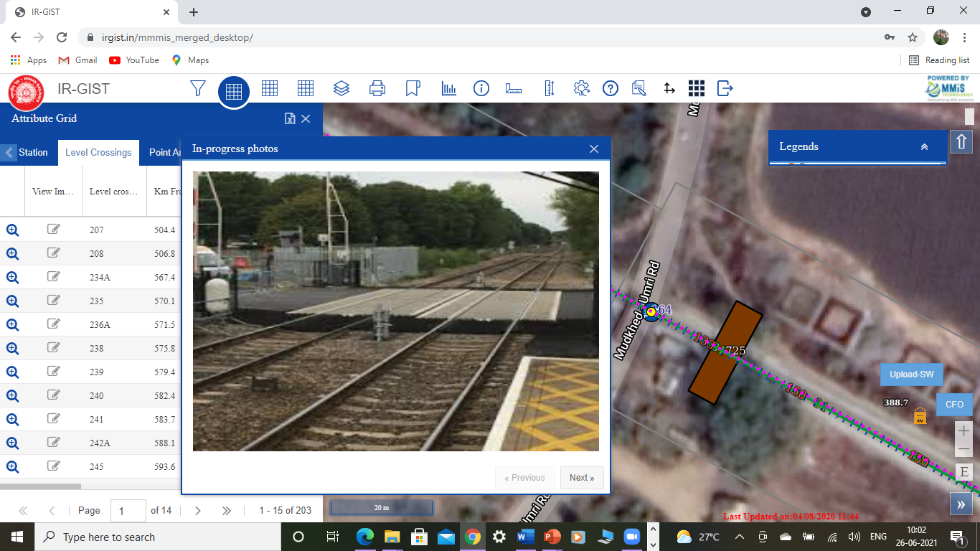The height and width of the screenshot is (551, 980).
Task: Expand the right panel with the double-chevron
Action: 961,504
